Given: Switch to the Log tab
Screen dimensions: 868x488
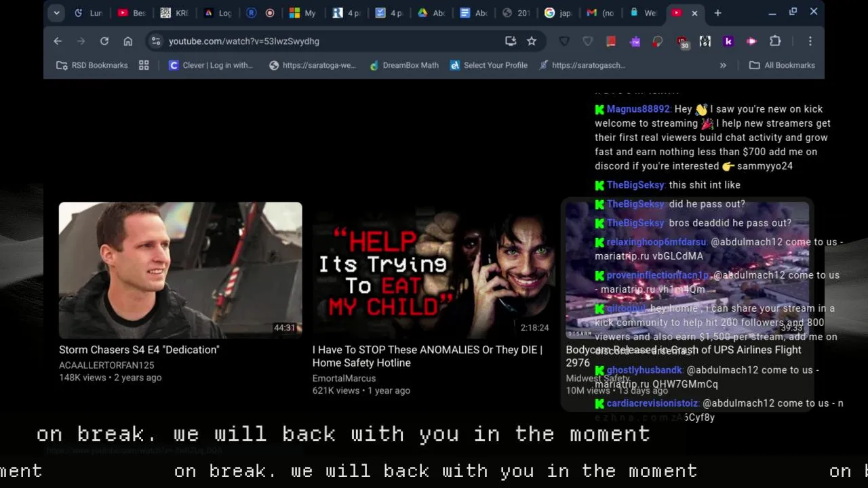Looking at the screenshot, I should 218,13.
